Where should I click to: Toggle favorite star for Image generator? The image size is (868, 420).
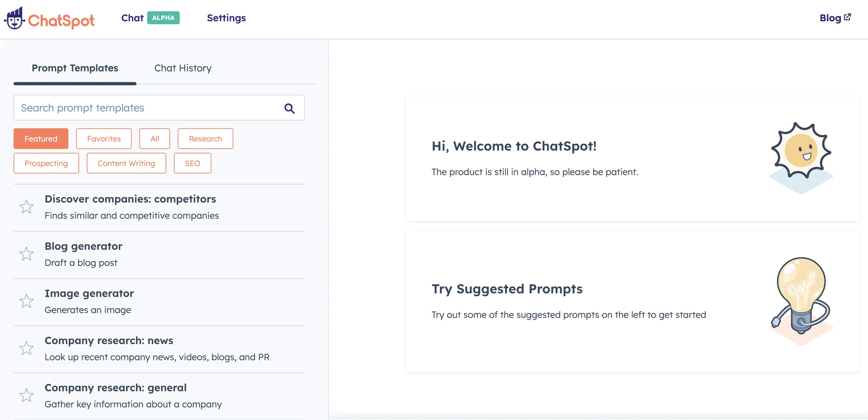(26, 301)
